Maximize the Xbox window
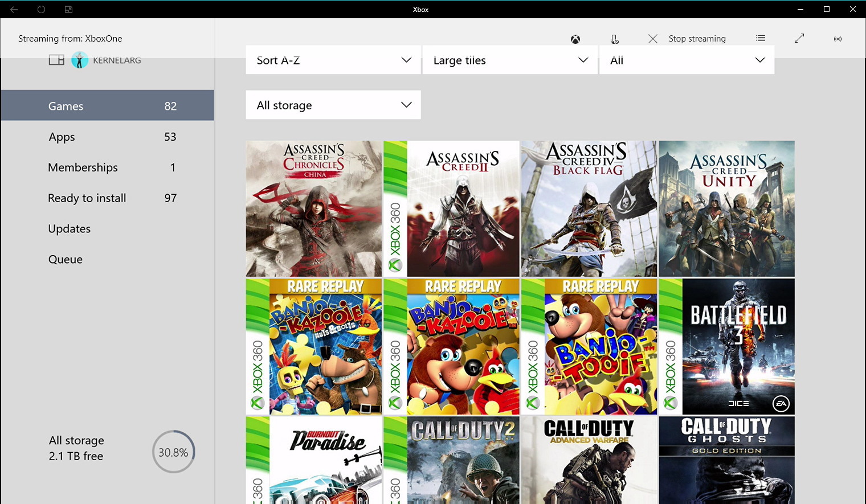Viewport: 866px width, 504px height. point(827,9)
